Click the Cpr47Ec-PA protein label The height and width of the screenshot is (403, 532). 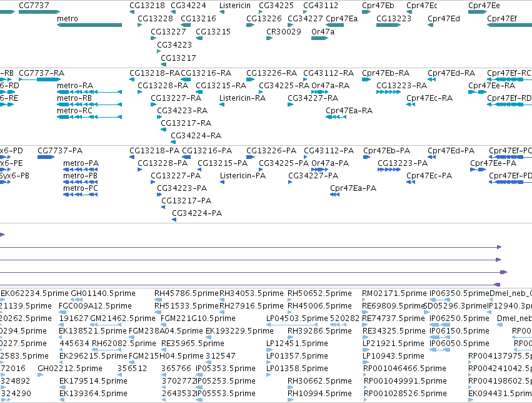(429, 176)
